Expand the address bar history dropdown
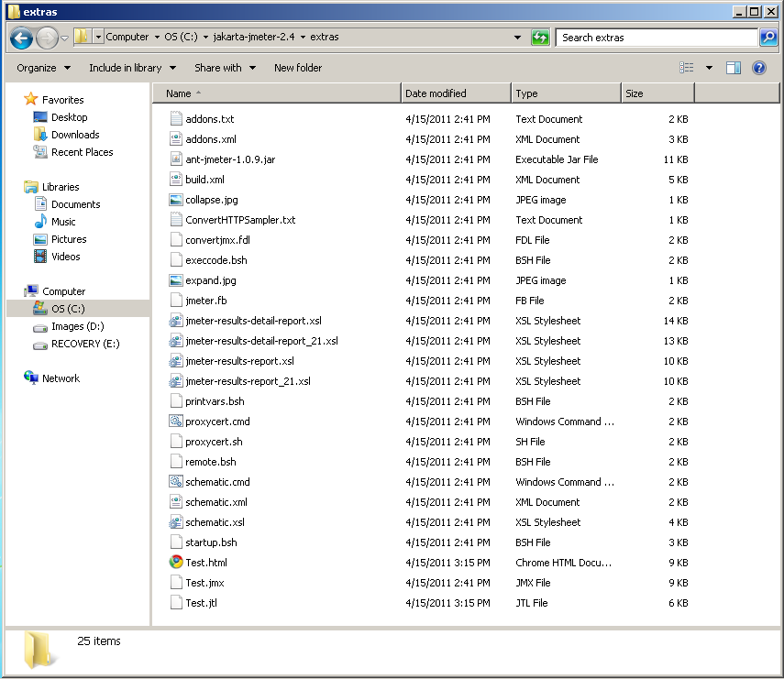784x679 pixels. click(517, 38)
